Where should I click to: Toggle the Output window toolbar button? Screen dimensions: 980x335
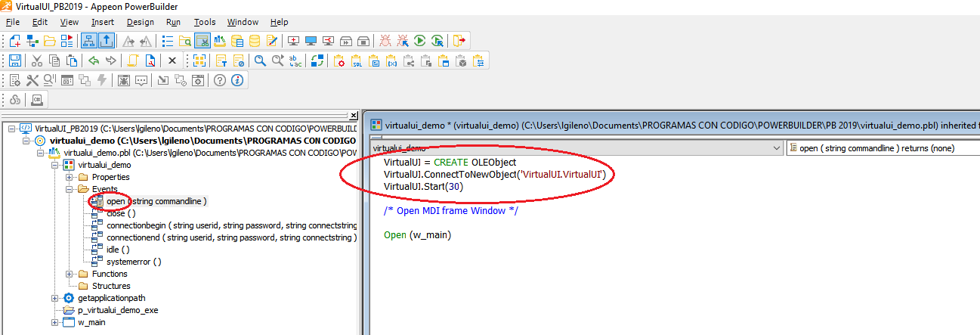(x=107, y=41)
